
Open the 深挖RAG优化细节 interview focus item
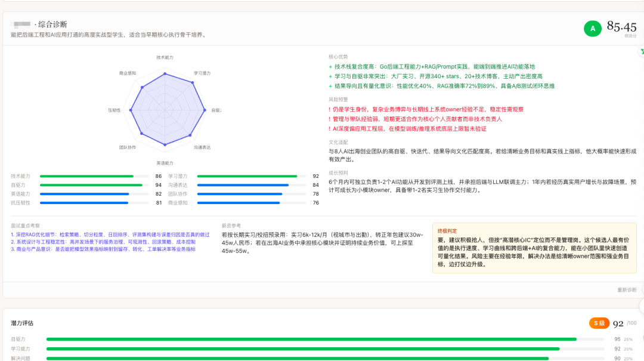click(110, 235)
